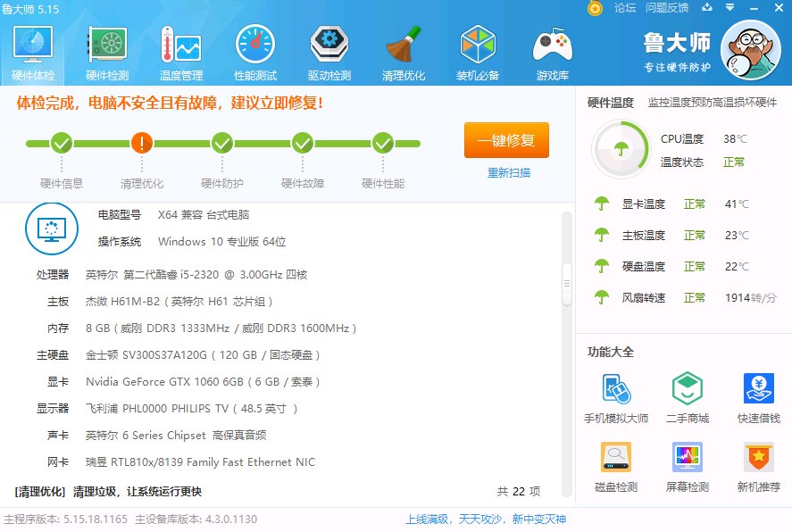This screenshot has width=792, height=532.
Task: Click the bottom promo link 上线满级,天天攻沙
Action: point(486,520)
